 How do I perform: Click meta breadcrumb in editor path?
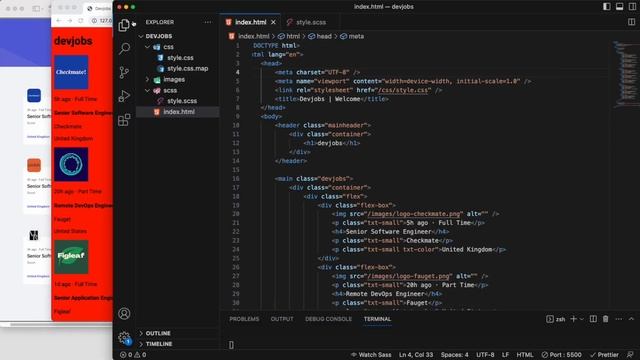[x=352, y=36]
